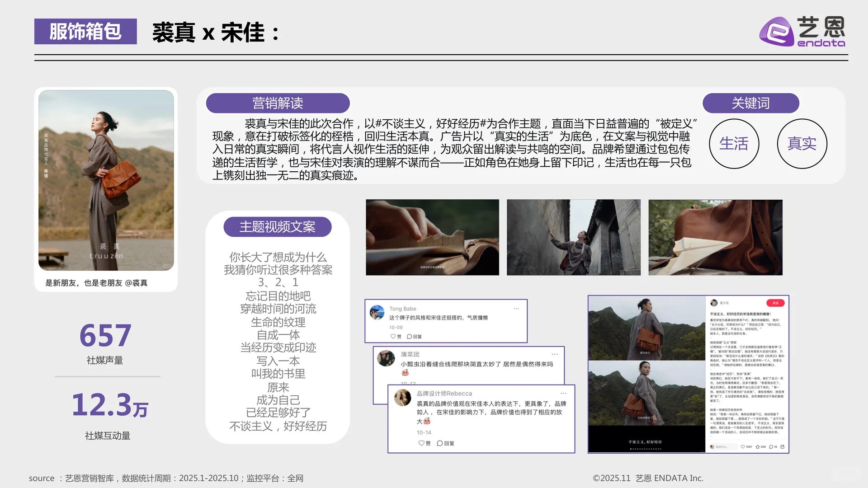Click the image carousel pagination dots
The image size is (868, 488).
pos(646,449)
